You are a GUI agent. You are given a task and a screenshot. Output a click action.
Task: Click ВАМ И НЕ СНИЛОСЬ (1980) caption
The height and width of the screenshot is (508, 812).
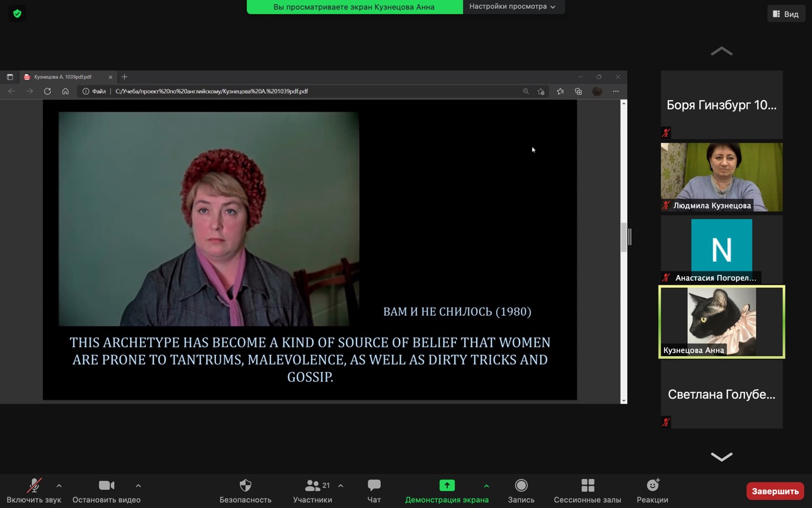(x=457, y=311)
